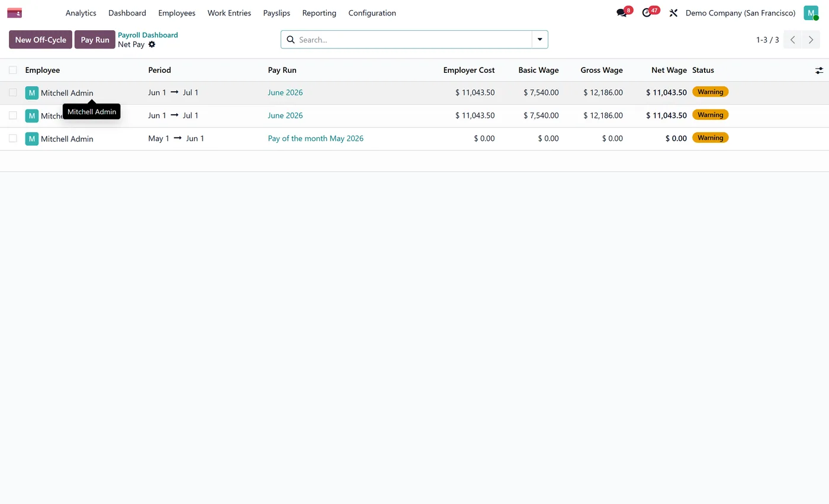This screenshot has width=829, height=504.
Task: Click the search magnifier icon
Action: coord(291,40)
